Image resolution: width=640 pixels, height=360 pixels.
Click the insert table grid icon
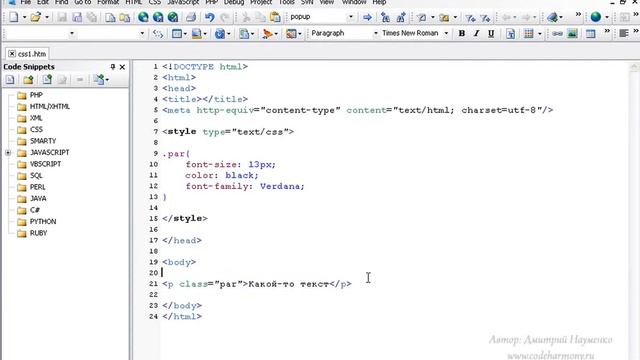[x=529, y=33]
